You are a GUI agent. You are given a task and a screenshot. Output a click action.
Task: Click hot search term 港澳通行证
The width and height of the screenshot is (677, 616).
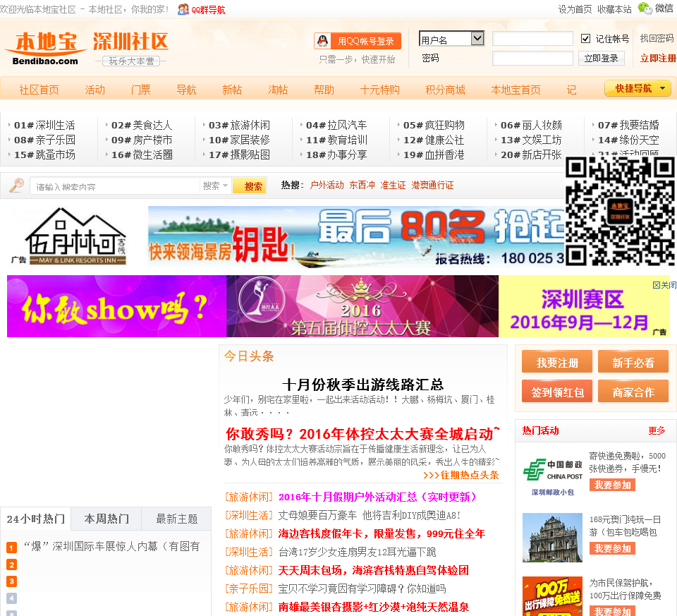432,186
